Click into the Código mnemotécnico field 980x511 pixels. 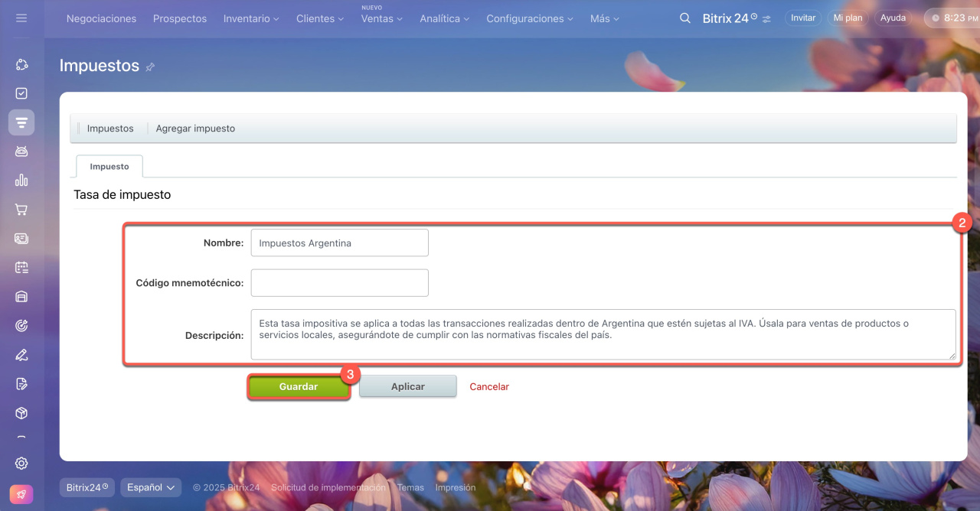point(339,283)
